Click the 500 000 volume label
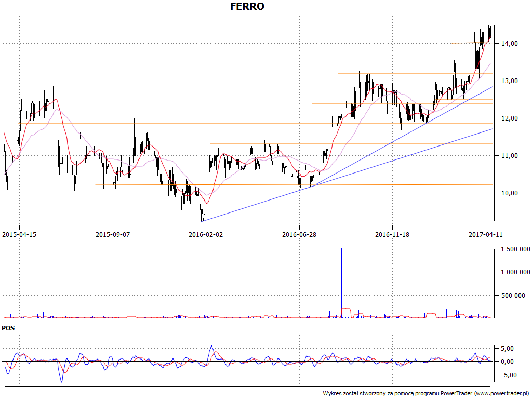The width and height of the screenshot is (532, 399). coord(513,296)
